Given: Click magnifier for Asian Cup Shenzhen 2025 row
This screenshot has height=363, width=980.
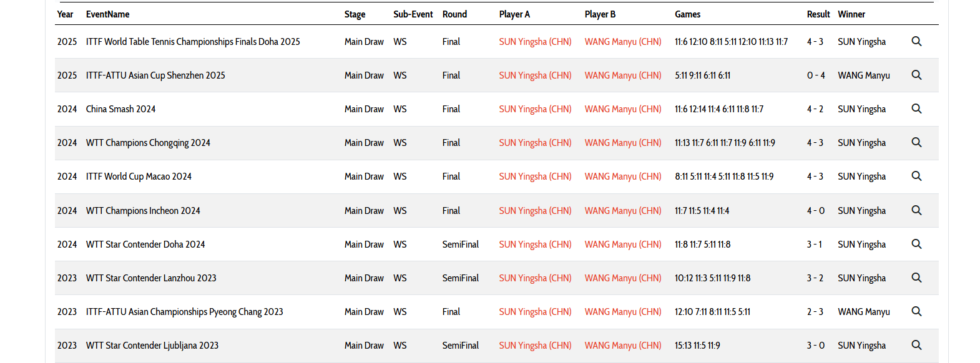Looking at the screenshot, I should point(916,75).
